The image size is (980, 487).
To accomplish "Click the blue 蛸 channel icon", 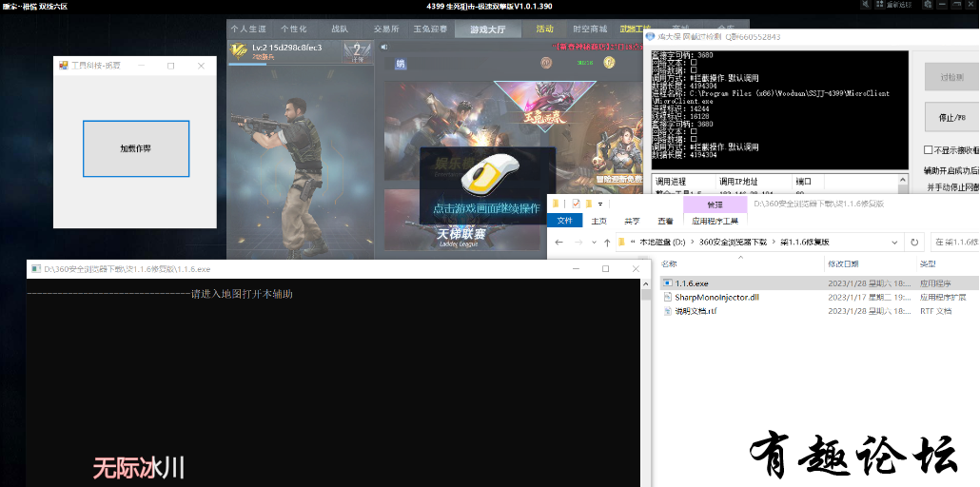I will 400,63.
